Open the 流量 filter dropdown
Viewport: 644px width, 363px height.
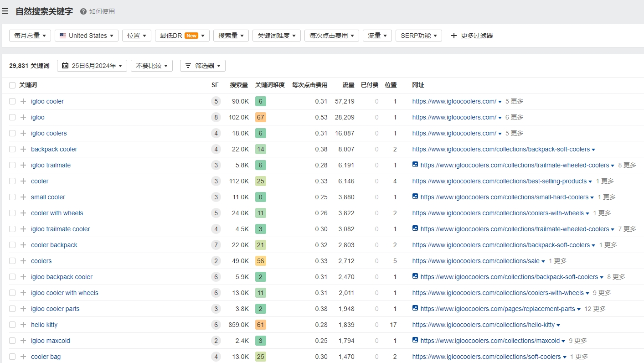tap(377, 36)
